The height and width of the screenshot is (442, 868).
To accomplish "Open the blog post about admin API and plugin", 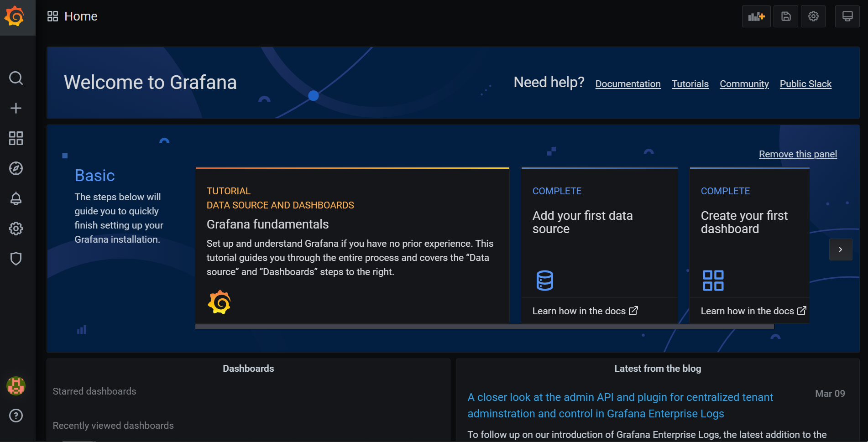I will point(620,406).
